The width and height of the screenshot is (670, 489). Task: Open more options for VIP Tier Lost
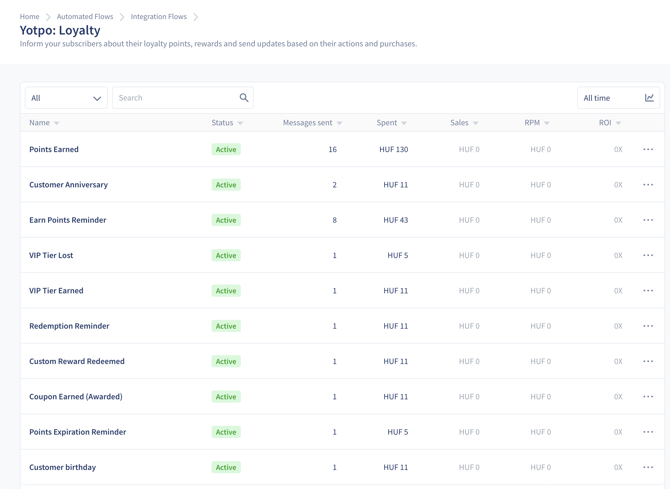click(x=648, y=255)
